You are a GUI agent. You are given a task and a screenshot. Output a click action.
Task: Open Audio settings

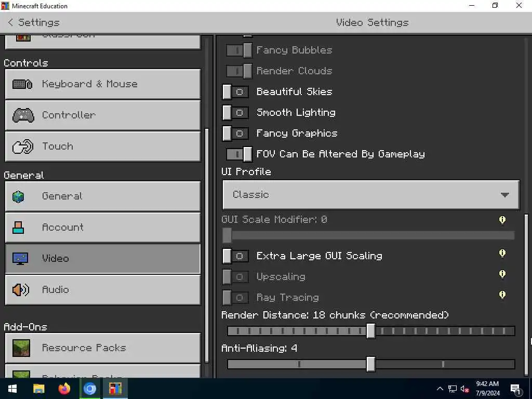102,290
